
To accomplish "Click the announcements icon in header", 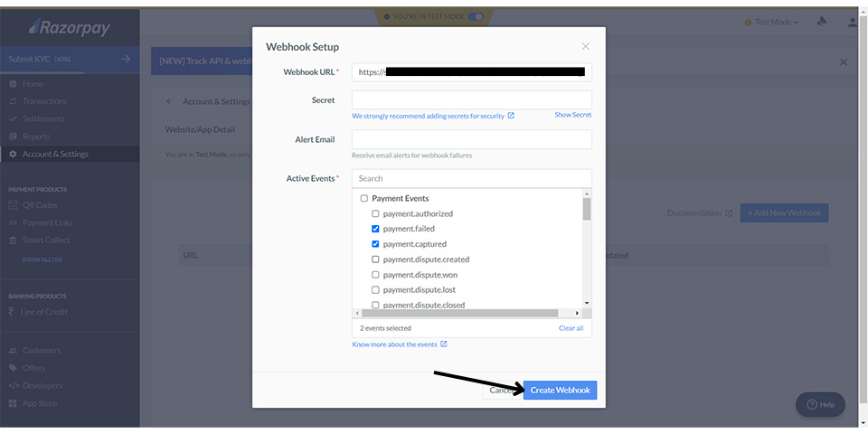I will pos(822,22).
